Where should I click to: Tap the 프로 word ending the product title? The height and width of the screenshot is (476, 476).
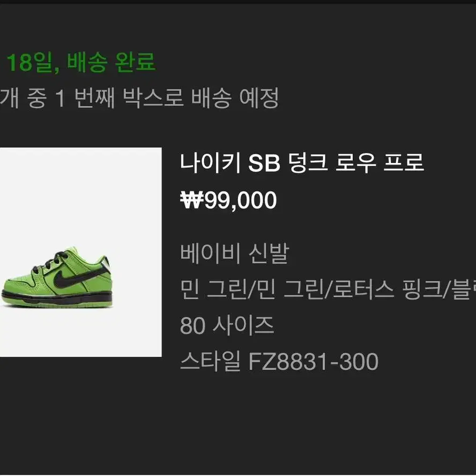click(404, 163)
